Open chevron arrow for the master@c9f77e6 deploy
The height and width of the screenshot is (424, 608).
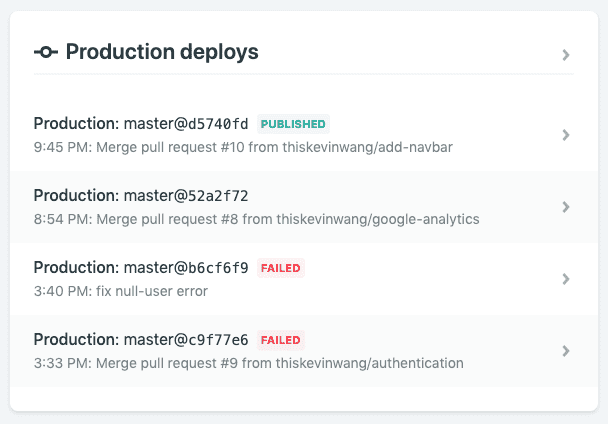pyautogui.click(x=566, y=351)
